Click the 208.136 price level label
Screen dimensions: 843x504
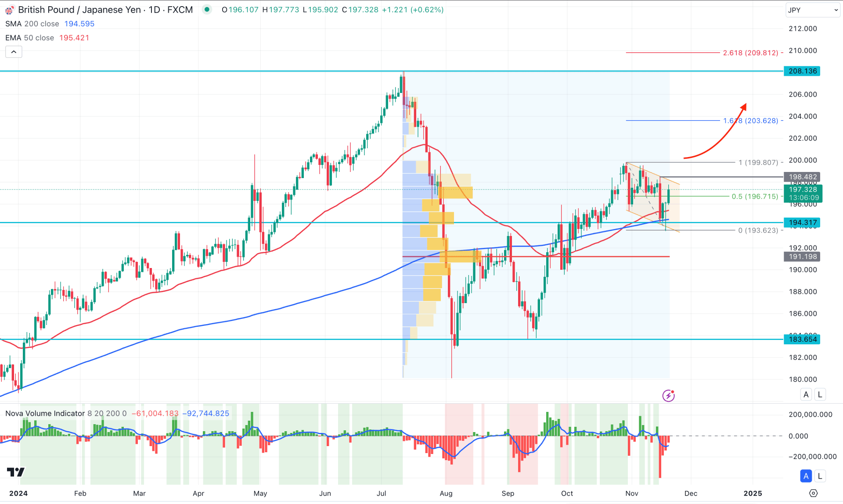coord(802,71)
